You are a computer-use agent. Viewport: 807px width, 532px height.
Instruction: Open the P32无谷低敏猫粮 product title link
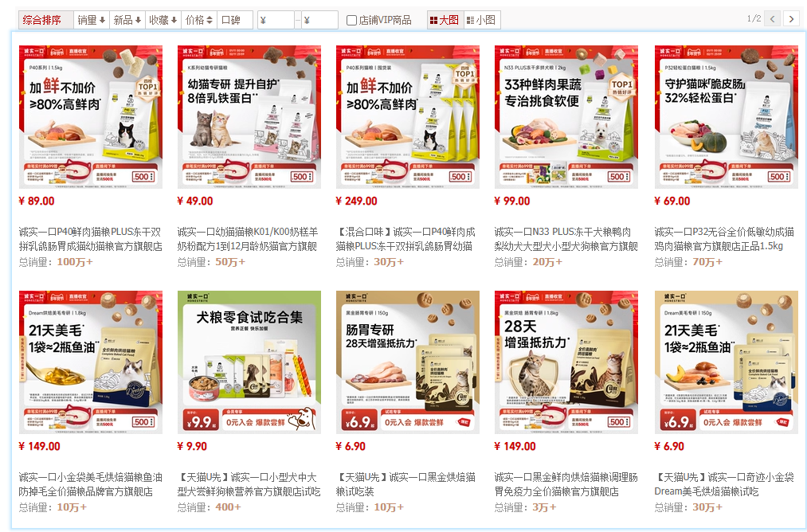tap(724, 239)
